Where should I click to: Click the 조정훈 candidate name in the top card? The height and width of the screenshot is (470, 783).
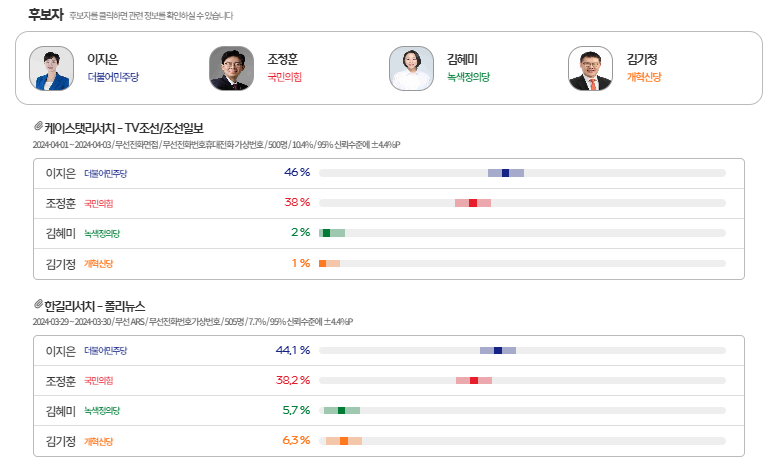click(x=284, y=59)
